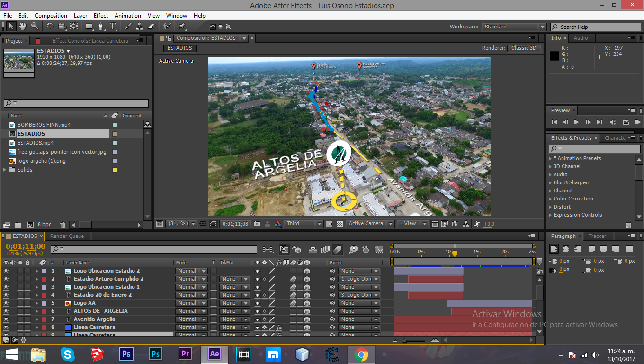
Task: Open blending Mode dropdown for Logo AA
Action: pyautogui.click(x=191, y=303)
